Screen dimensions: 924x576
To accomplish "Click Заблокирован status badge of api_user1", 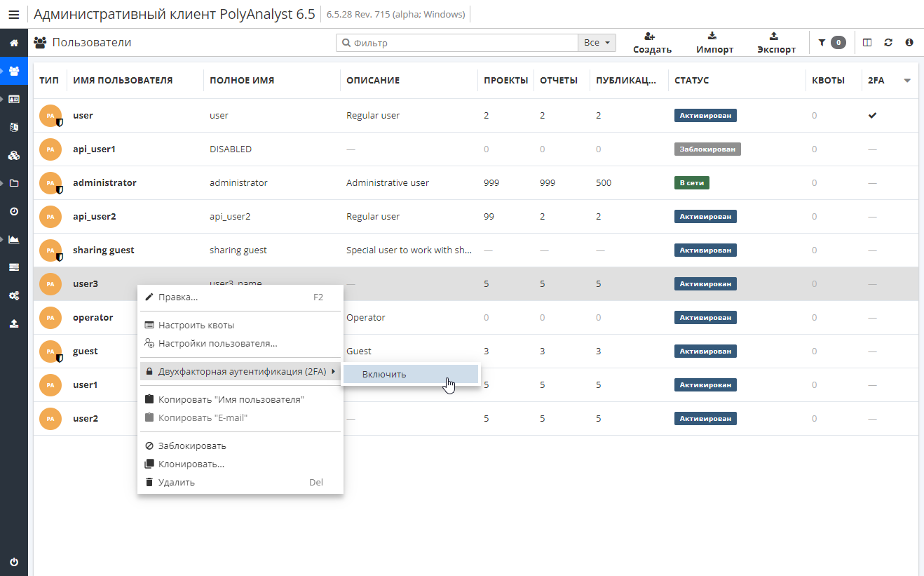I will (707, 149).
